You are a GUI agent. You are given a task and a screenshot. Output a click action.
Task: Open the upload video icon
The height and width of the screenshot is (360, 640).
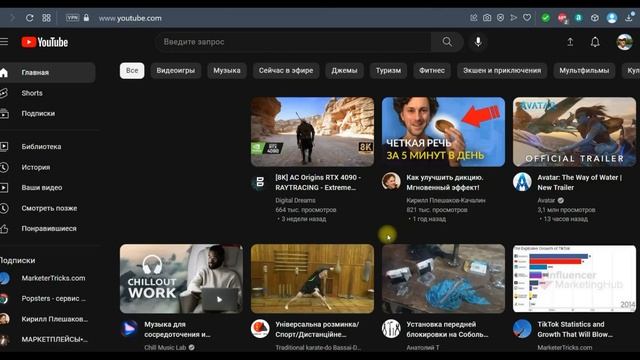(570, 42)
